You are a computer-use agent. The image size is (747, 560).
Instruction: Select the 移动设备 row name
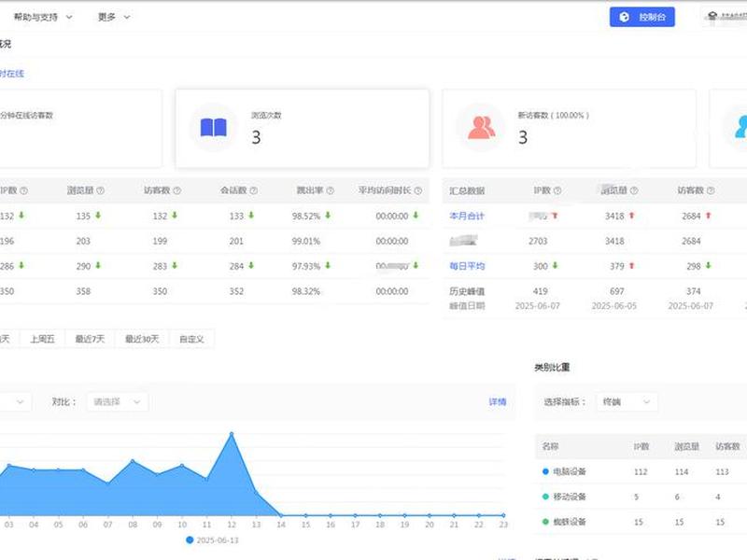pos(570,497)
